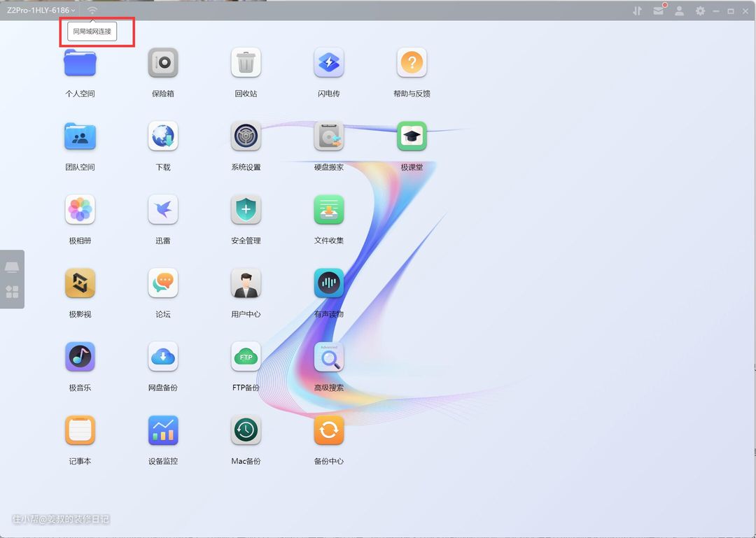Launch 高级搜索 advanced search app

329,357
